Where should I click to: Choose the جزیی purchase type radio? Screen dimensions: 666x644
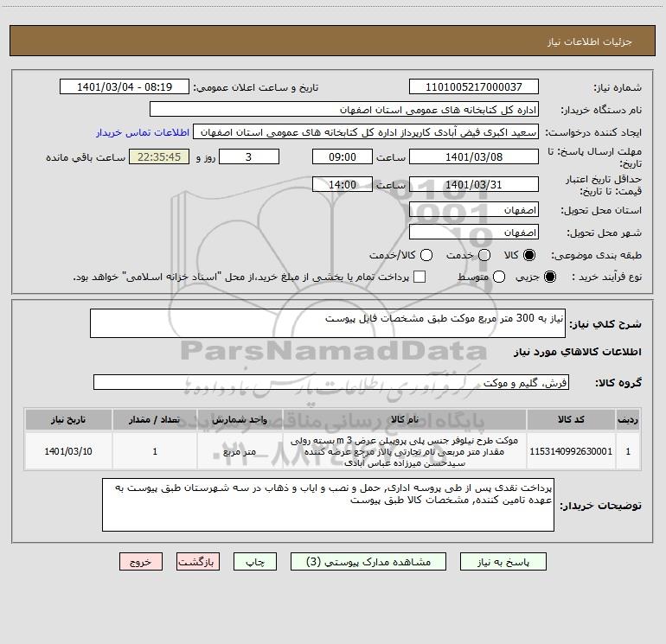coord(549,277)
